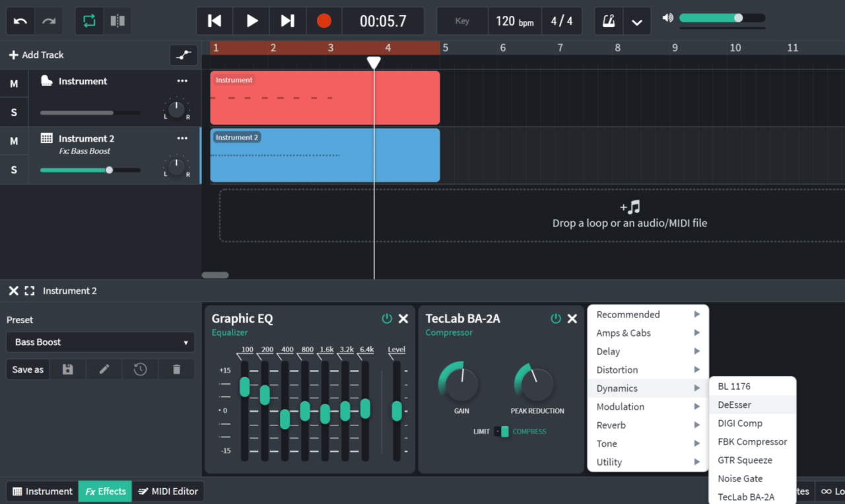Switch to the MIDI Editor tab
Image resolution: width=845 pixels, height=504 pixels.
coord(168,491)
